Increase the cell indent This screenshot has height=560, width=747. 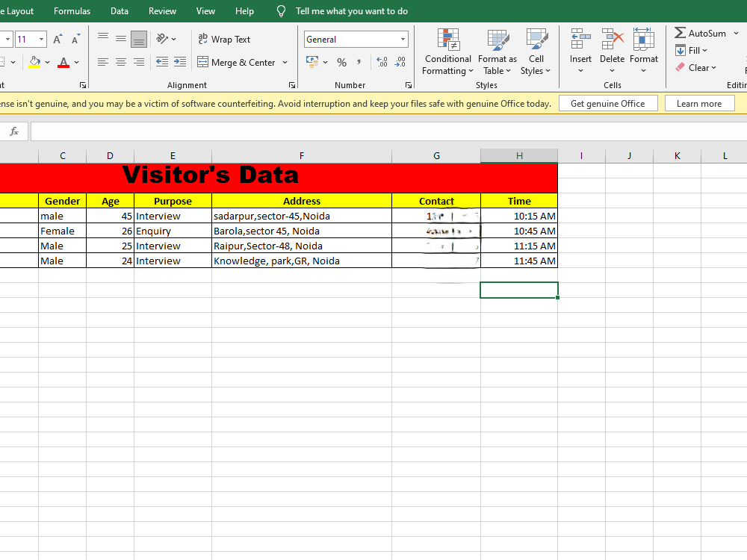click(180, 62)
